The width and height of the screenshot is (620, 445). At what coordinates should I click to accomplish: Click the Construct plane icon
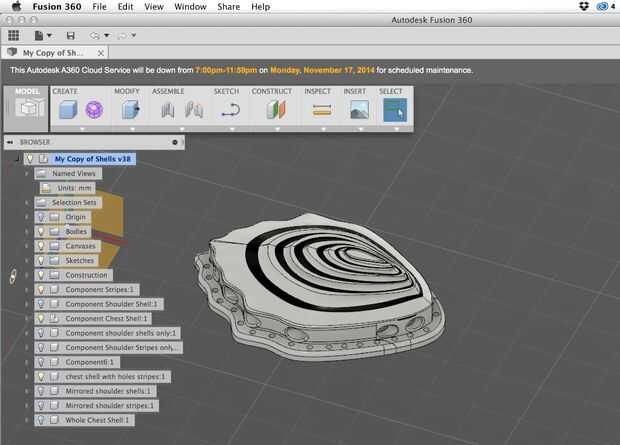click(276, 110)
